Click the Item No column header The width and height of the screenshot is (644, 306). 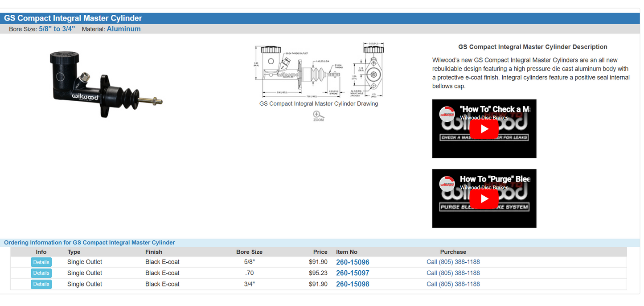pyautogui.click(x=347, y=252)
